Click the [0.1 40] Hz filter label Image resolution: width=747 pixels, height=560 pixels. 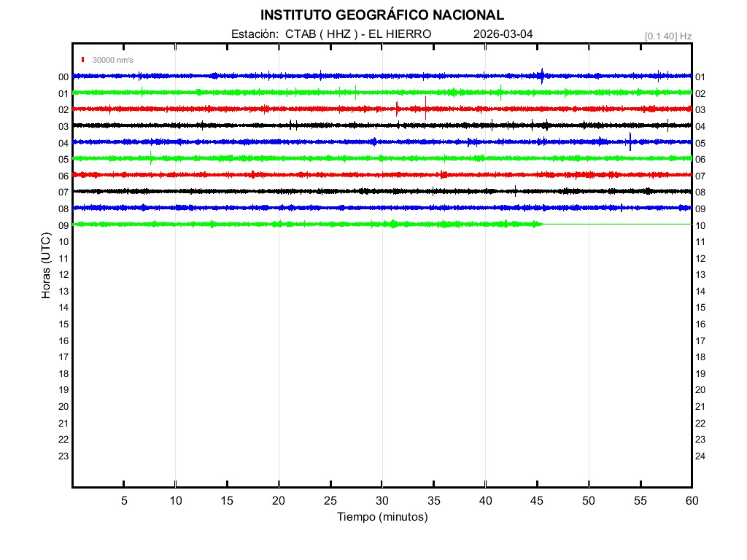[667, 36]
